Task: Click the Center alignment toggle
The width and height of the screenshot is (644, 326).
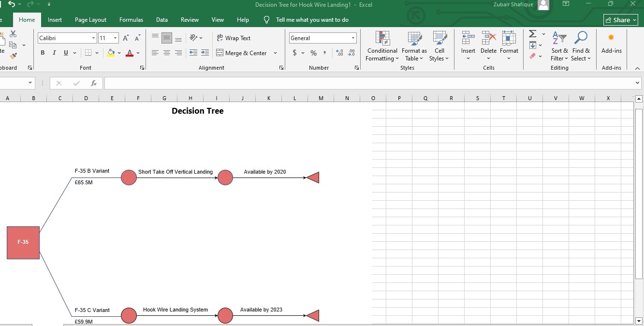Action: pyautogui.click(x=166, y=53)
